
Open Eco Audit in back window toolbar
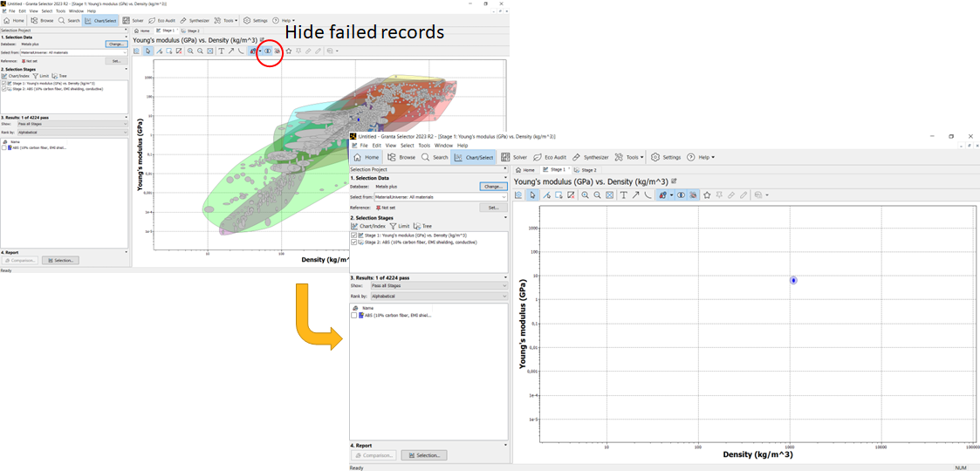tap(161, 20)
